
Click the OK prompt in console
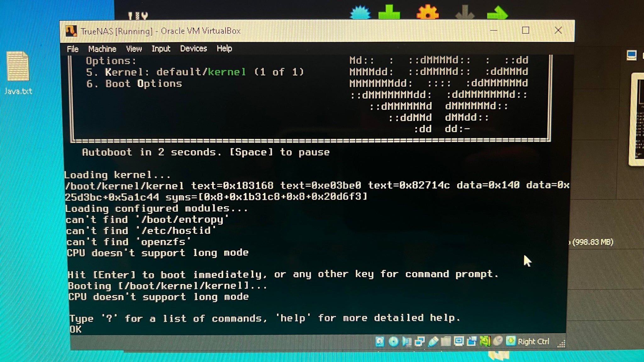pyautogui.click(x=75, y=329)
